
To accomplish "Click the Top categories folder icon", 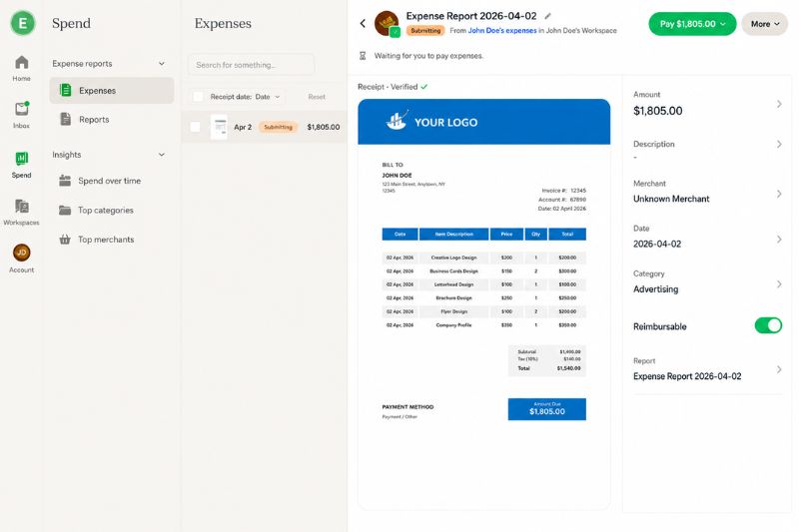I will pyautogui.click(x=65, y=210).
